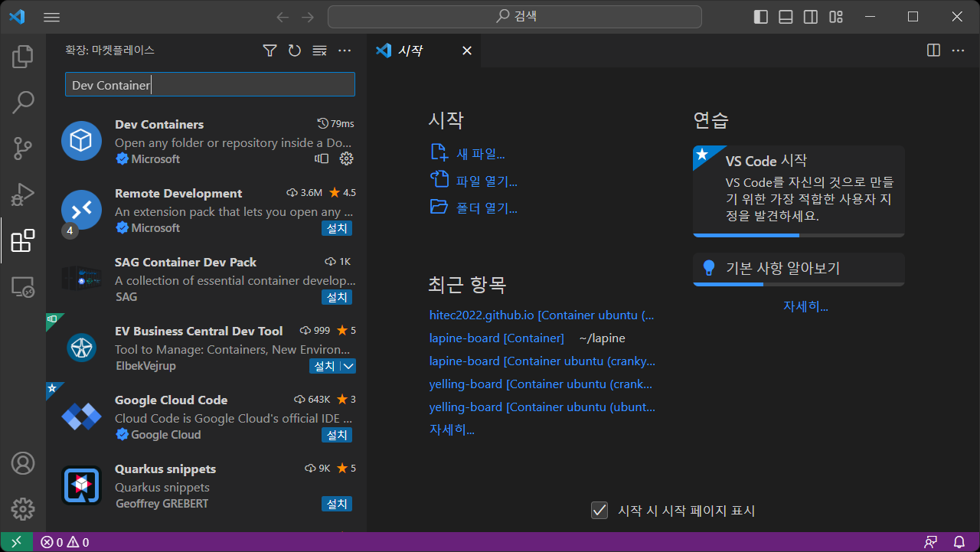Image resolution: width=980 pixels, height=552 pixels.
Task: Select Dev Containers extension entry
Action: point(207,142)
